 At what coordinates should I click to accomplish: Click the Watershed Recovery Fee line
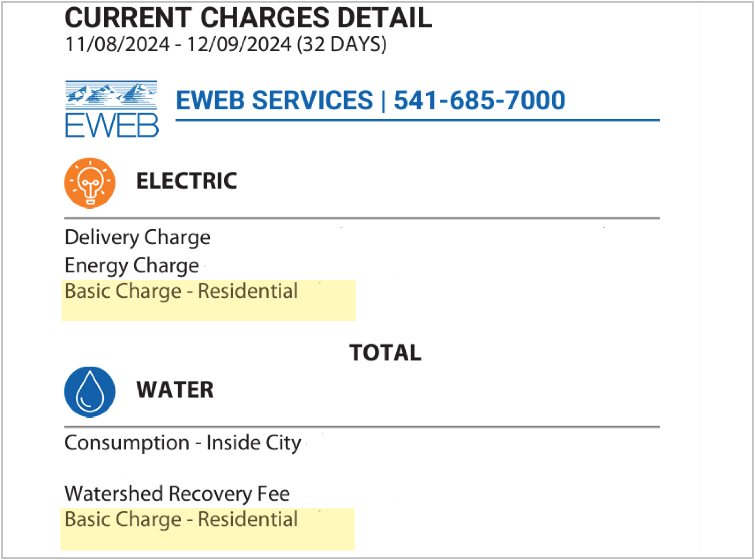pos(177,494)
